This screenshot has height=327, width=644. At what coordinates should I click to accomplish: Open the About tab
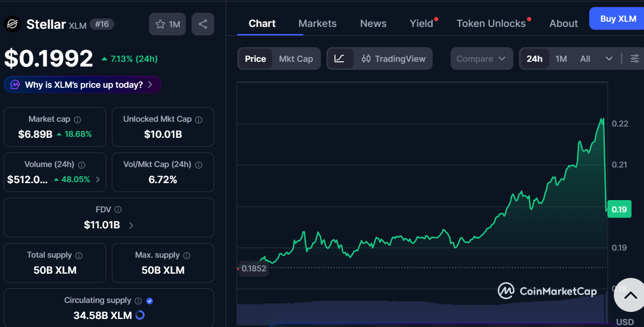pos(563,24)
